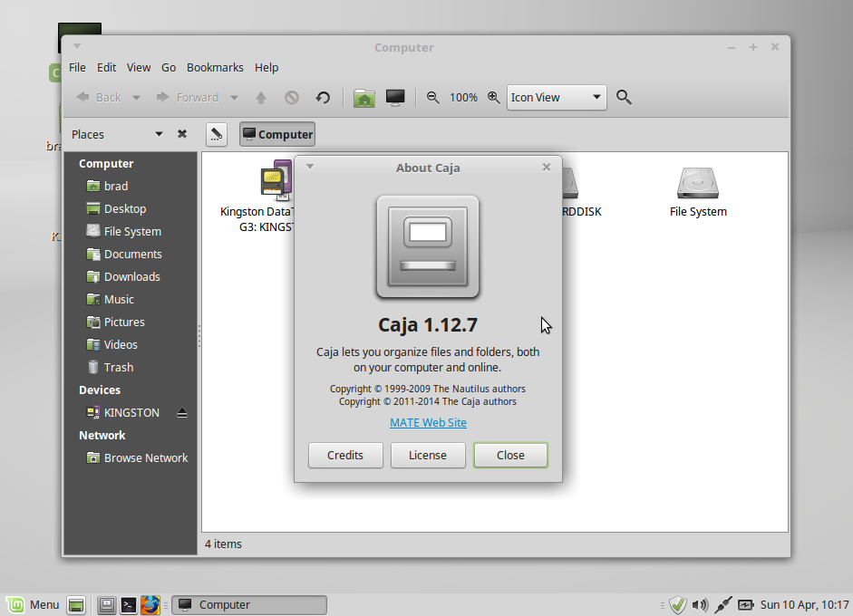Viewport: 853px width, 616px height.
Task: Open search with the magnifier icon
Action: tap(624, 97)
